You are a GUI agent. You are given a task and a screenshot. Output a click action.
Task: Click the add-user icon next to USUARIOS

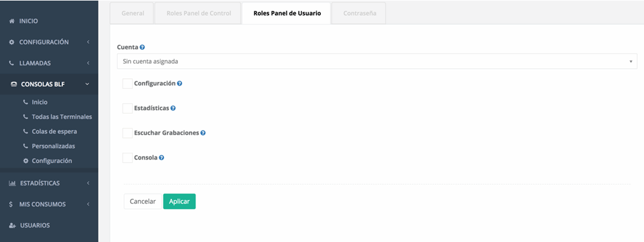coord(12,226)
